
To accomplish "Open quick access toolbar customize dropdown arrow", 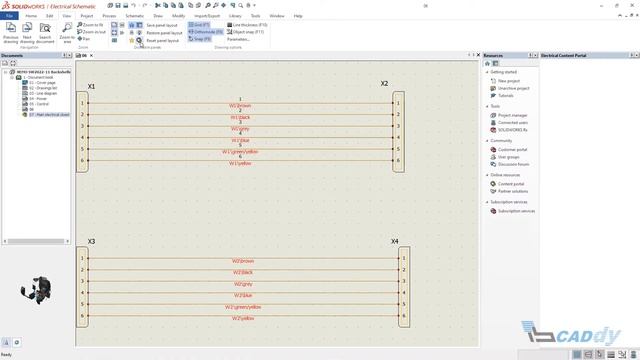I will pyautogui.click(x=255, y=5).
